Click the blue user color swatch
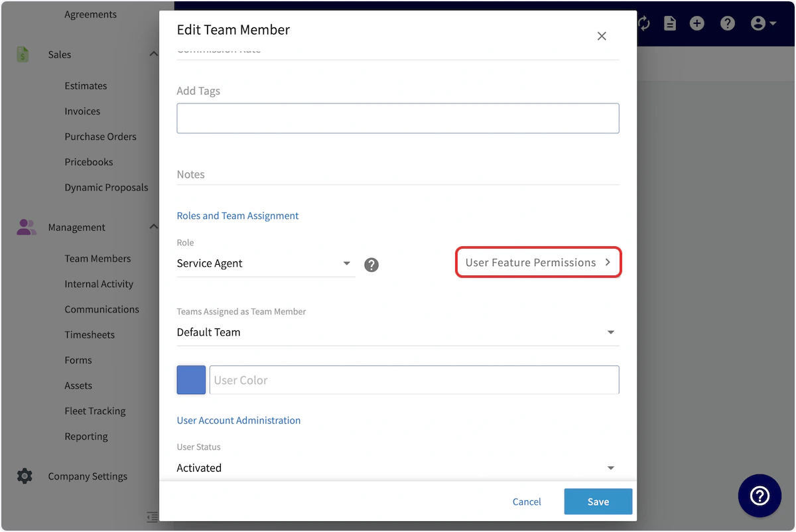 pyautogui.click(x=191, y=379)
